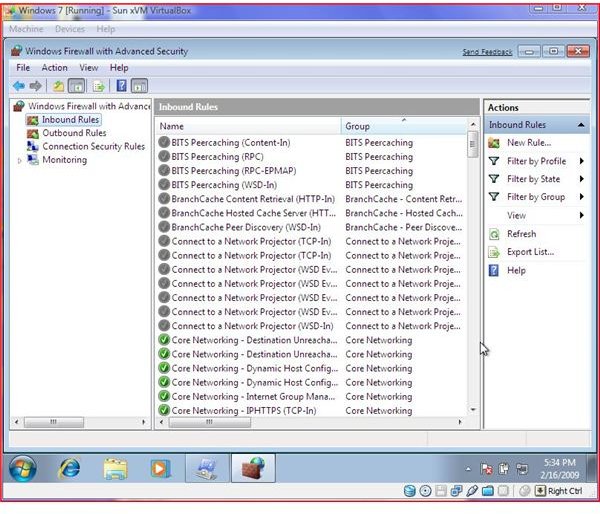This screenshot has height=514, width=600.
Task: Click the Export List icon in Actions
Action: click(x=494, y=252)
